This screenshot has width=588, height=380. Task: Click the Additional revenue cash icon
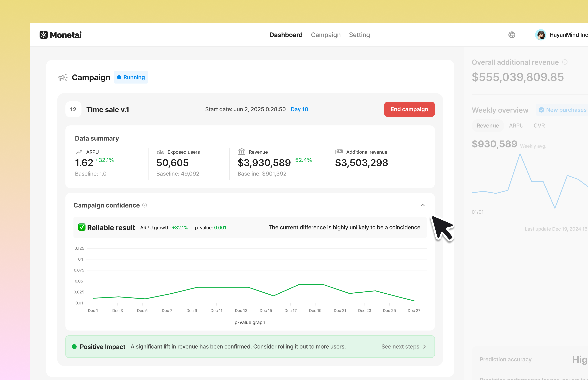pos(339,152)
